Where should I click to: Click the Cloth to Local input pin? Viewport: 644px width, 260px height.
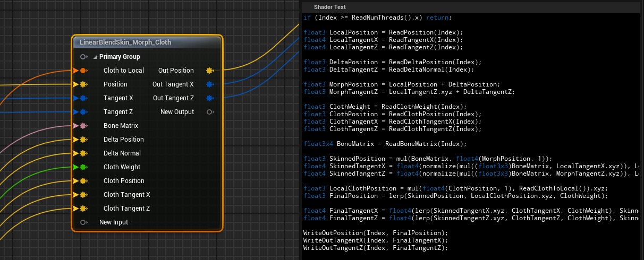tap(83, 71)
